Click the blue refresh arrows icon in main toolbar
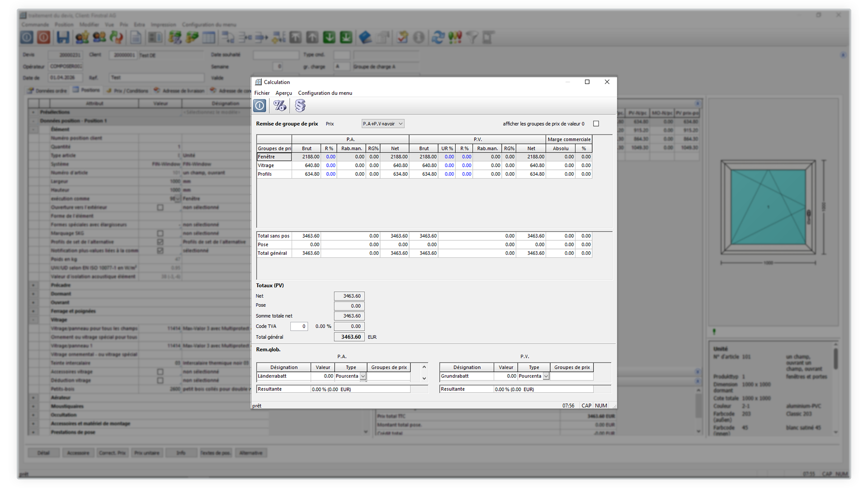Viewport: 868px width, 488px height. (x=438, y=38)
